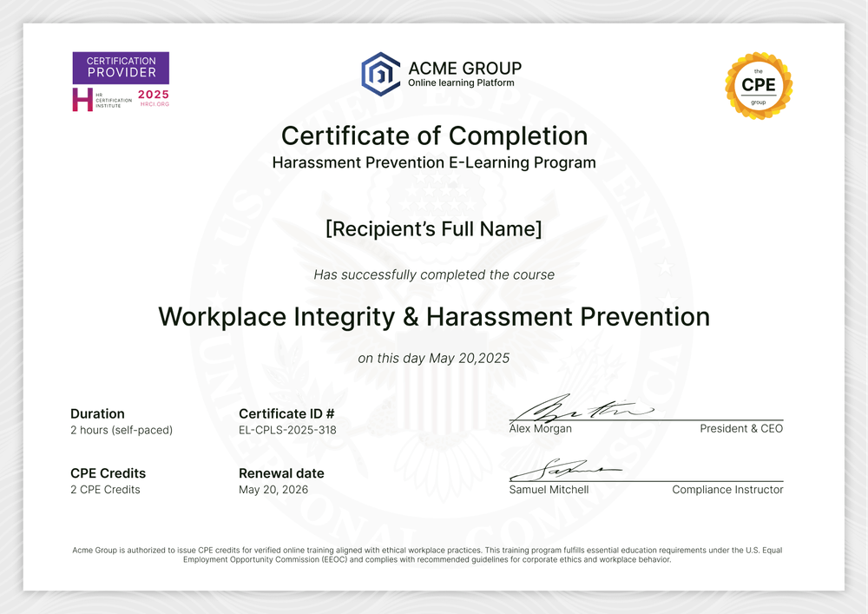Click the ACME Group hexagon logo
868x614 pixels.
379,72
